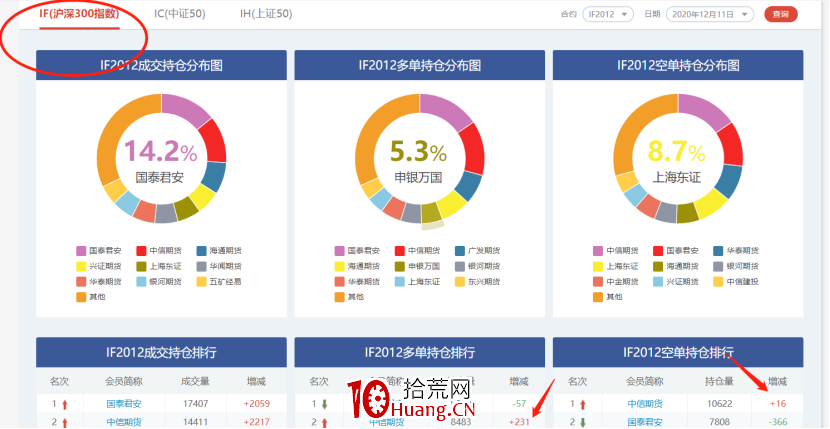Screen dimensions: 830x429
Task: Click pink 国泰君安 segment of 成交持仓 donut
Action: [x=186, y=109]
